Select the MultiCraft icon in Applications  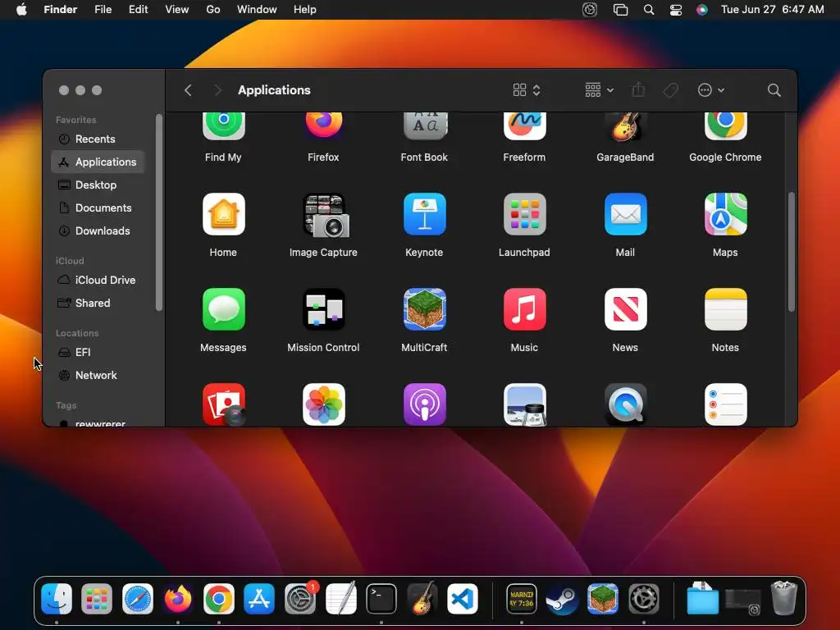(424, 309)
